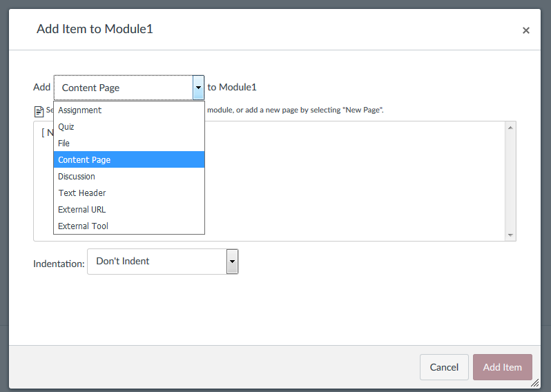The height and width of the screenshot is (392, 551).
Task: Pick File in the dropdown list
Action: (x=64, y=144)
